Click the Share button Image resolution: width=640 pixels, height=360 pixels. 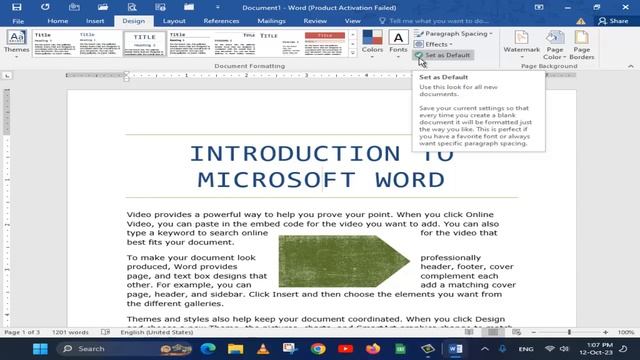pyautogui.click(x=613, y=21)
